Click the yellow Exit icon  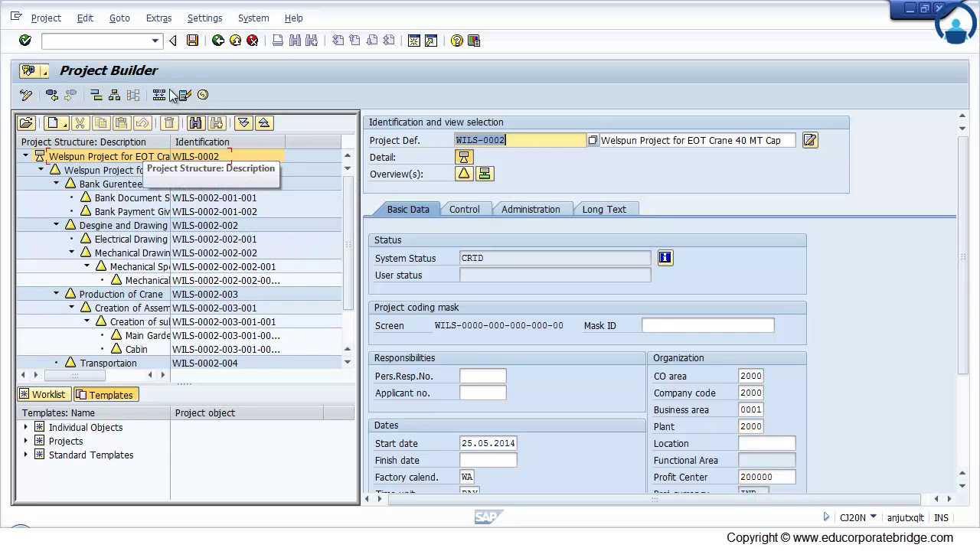click(235, 41)
